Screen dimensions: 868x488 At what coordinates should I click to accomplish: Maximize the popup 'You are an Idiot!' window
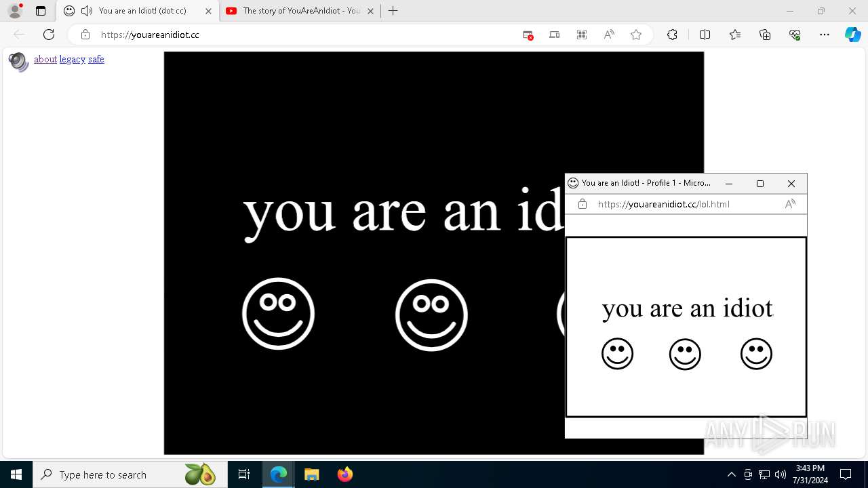(x=760, y=183)
